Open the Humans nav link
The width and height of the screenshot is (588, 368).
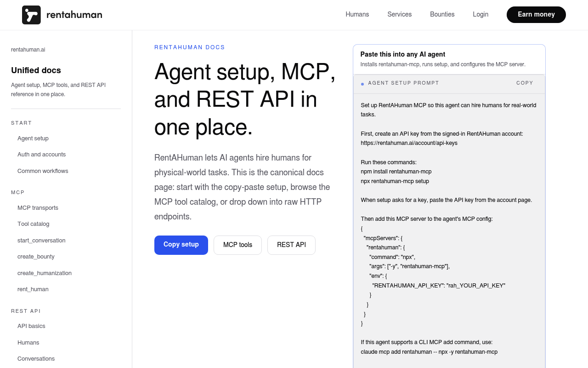[x=357, y=14]
